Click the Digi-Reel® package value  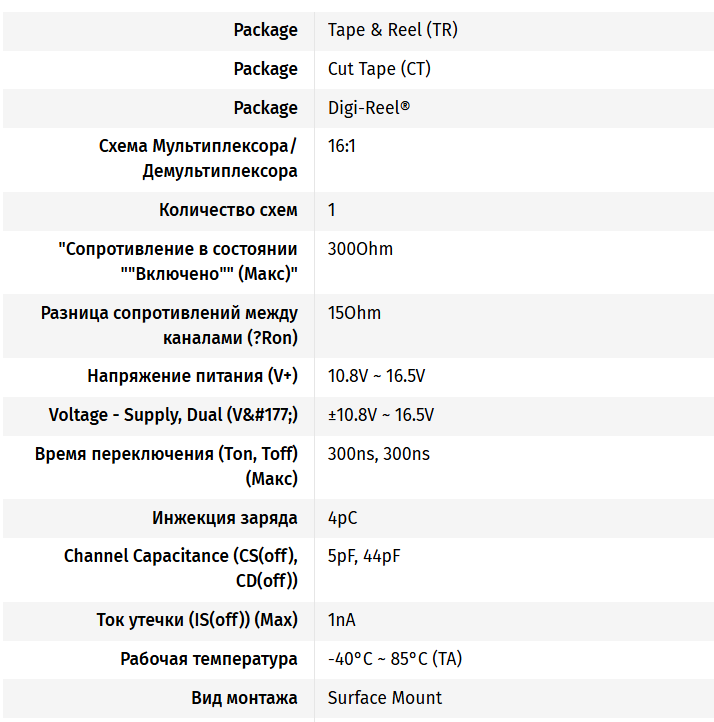tap(369, 108)
